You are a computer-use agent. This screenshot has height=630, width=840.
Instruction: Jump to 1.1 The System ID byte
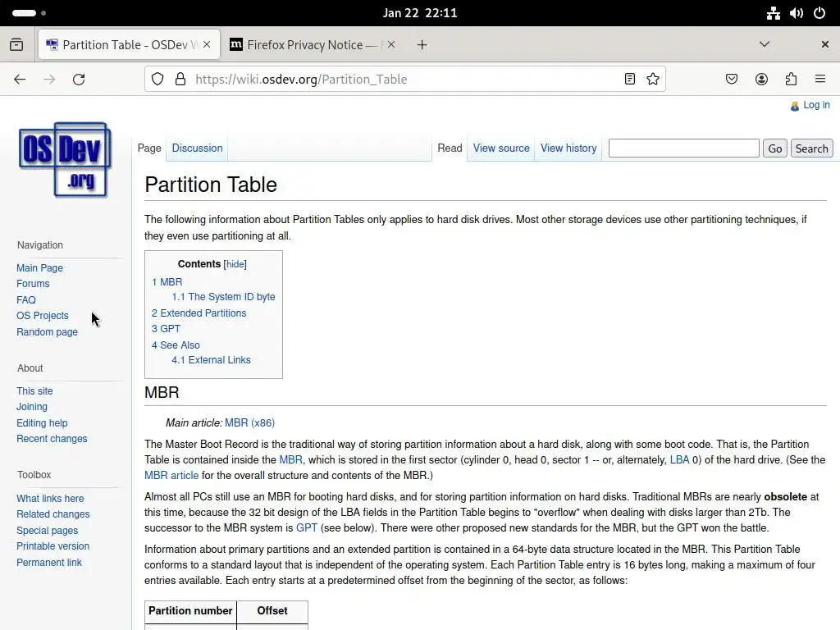click(x=223, y=297)
